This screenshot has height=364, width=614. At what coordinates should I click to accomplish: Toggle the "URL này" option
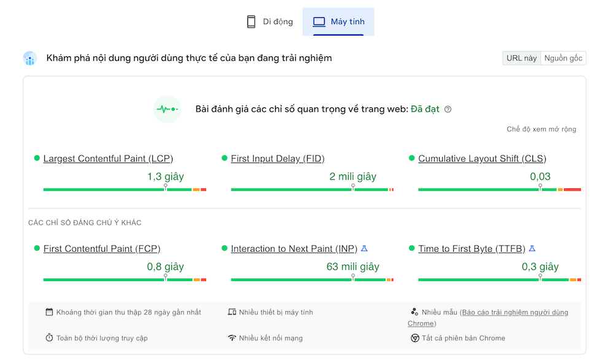(x=521, y=58)
